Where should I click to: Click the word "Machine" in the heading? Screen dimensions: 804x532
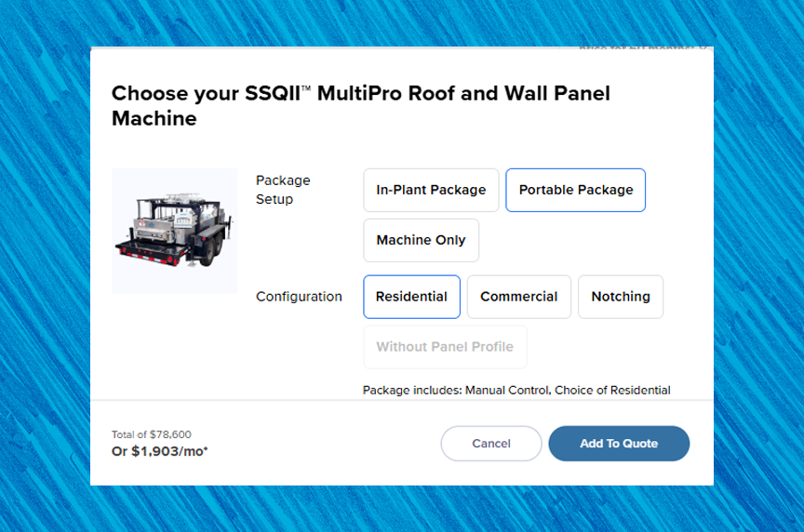point(154,119)
